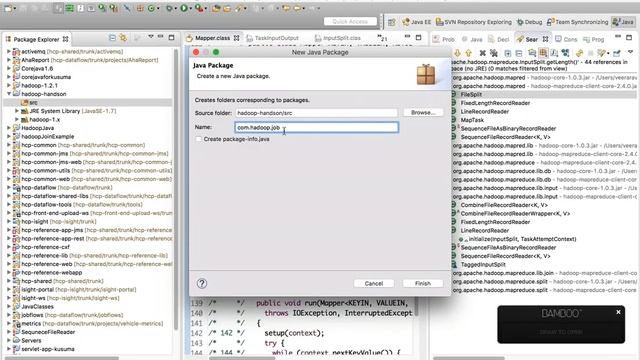
Task: Click Cancel in New Java Package dialog
Action: coord(373,283)
